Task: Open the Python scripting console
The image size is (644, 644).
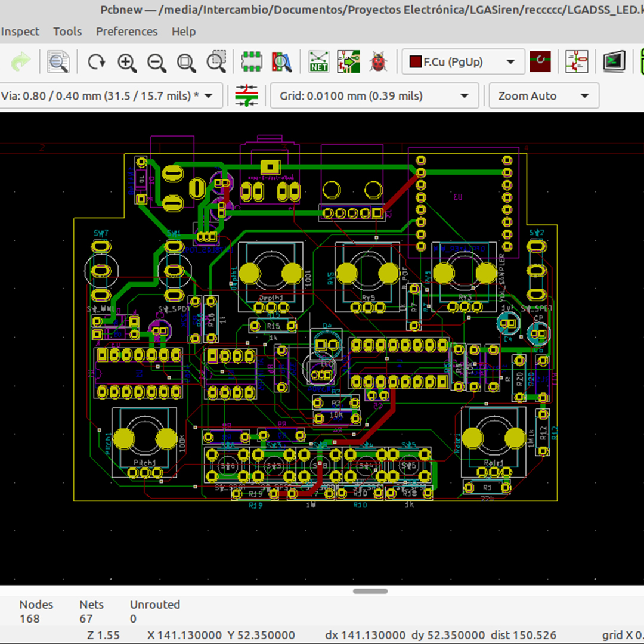Action: 614,62
